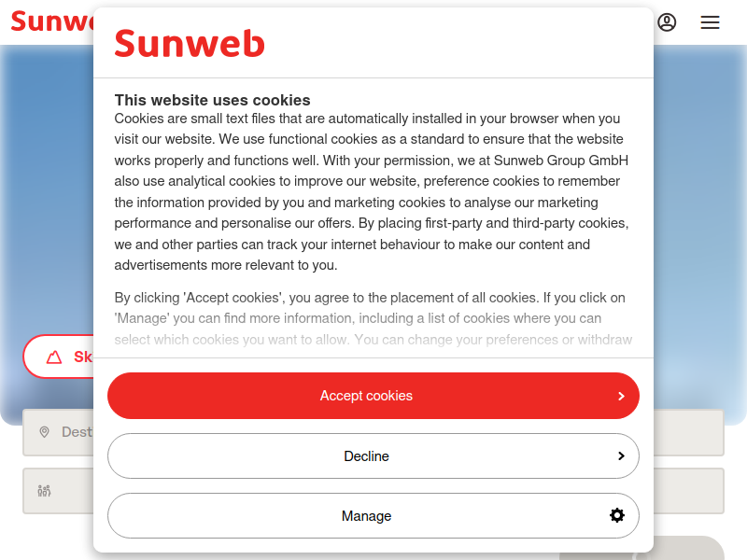Click the cookie description paragraph text
Image resolution: width=747 pixels, height=560 pixels.
point(372,192)
